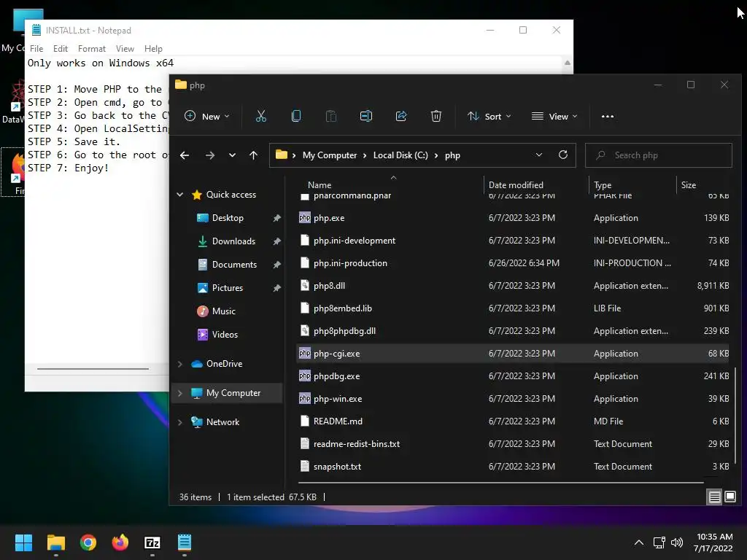Open Notepad Help menu
747x560 pixels.
click(x=153, y=49)
